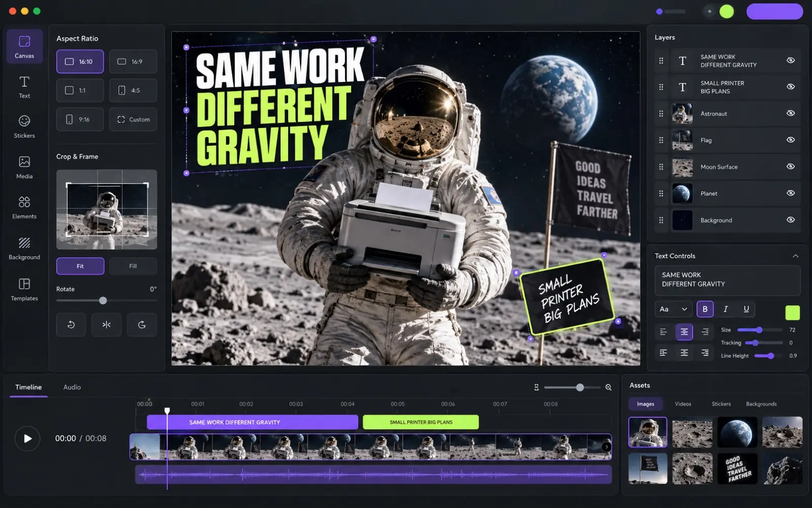Open the Text tool in sidebar

pos(24,87)
